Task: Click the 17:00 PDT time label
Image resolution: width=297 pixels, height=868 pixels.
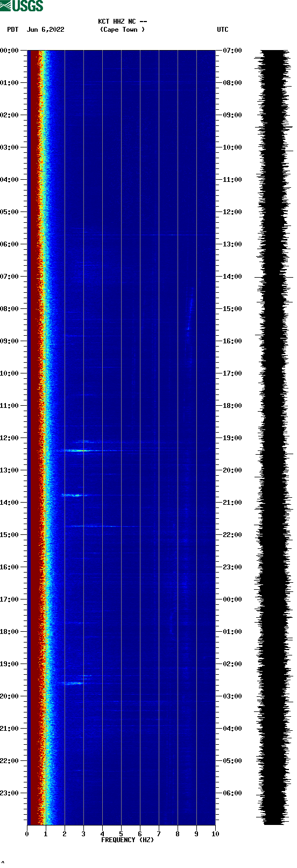Action: click(10, 599)
